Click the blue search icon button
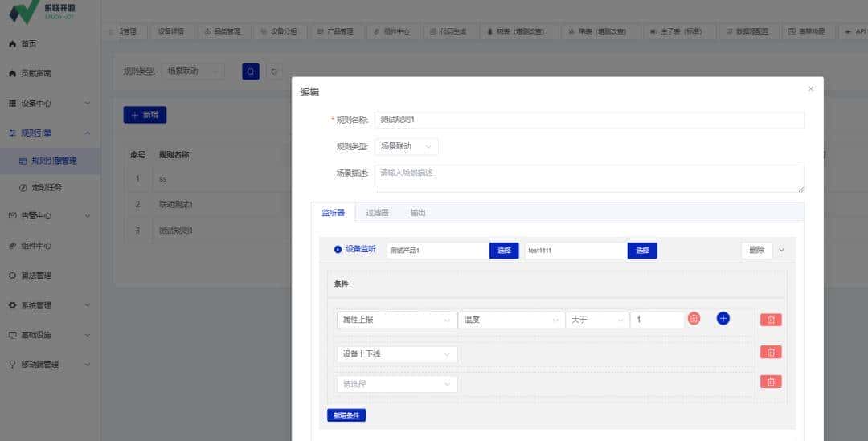This screenshot has height=441, width=868. 251,71
